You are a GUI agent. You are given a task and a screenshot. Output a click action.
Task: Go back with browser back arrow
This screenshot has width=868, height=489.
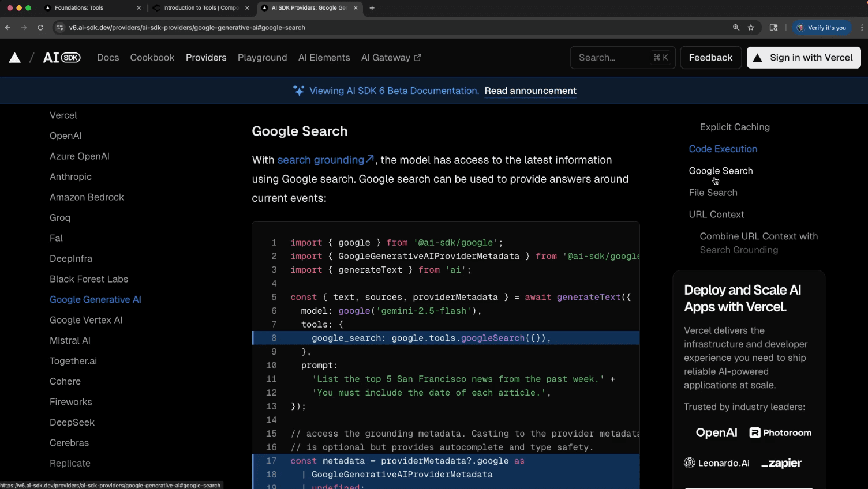[8, 27]
